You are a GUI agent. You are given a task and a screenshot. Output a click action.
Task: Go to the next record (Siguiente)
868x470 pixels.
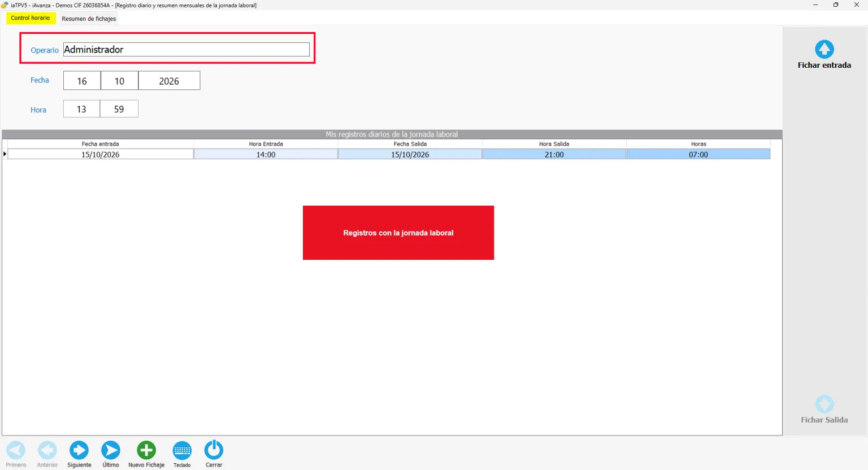point(79,450)
